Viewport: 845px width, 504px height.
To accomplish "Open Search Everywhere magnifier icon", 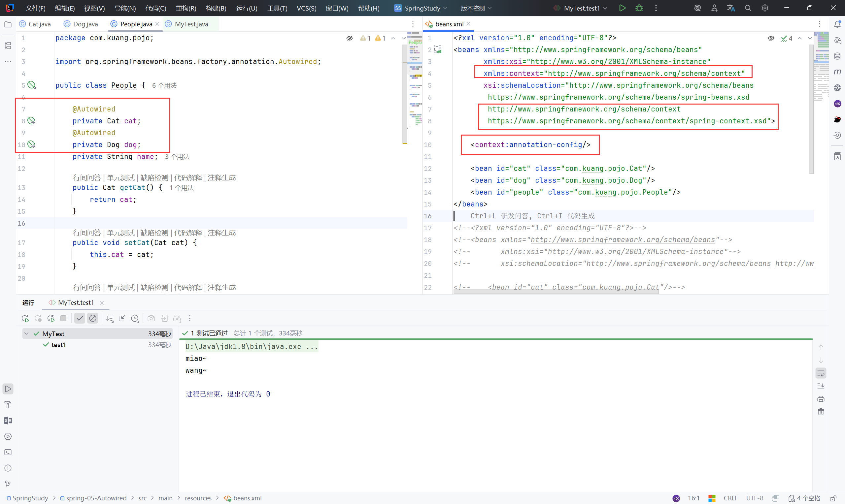I will tap(748, 8).
